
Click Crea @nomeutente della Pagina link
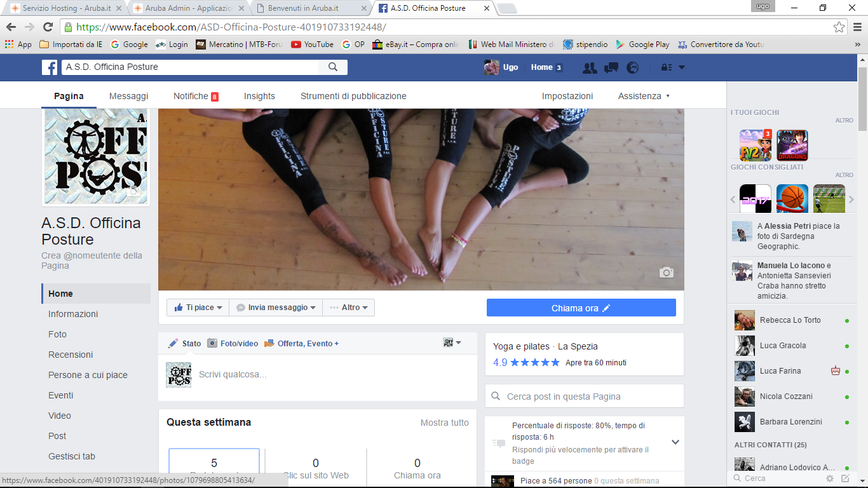(x=92, y=261)
